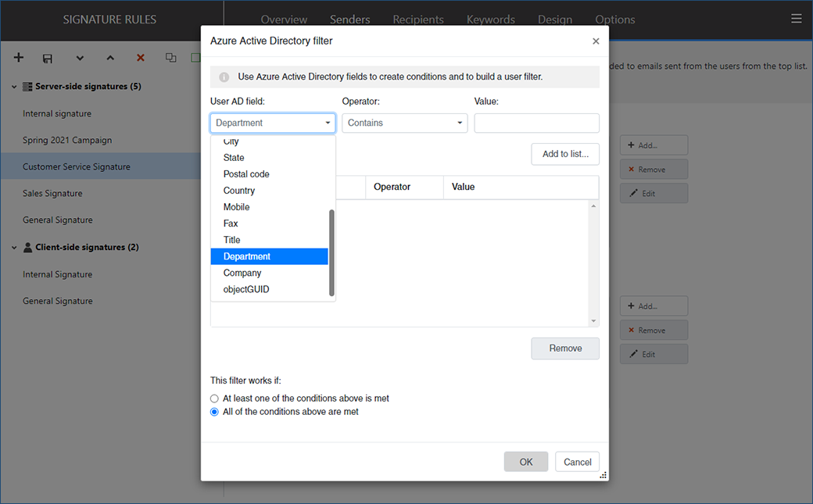Viewport: 813px width, 504px height.
Task: Delete the rule with the red X icon
Action: [x=140, y=58]
